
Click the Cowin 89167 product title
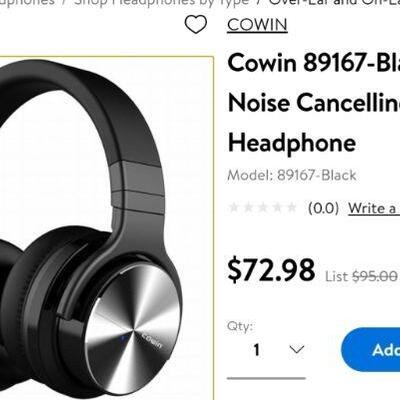tap(314, 103)
